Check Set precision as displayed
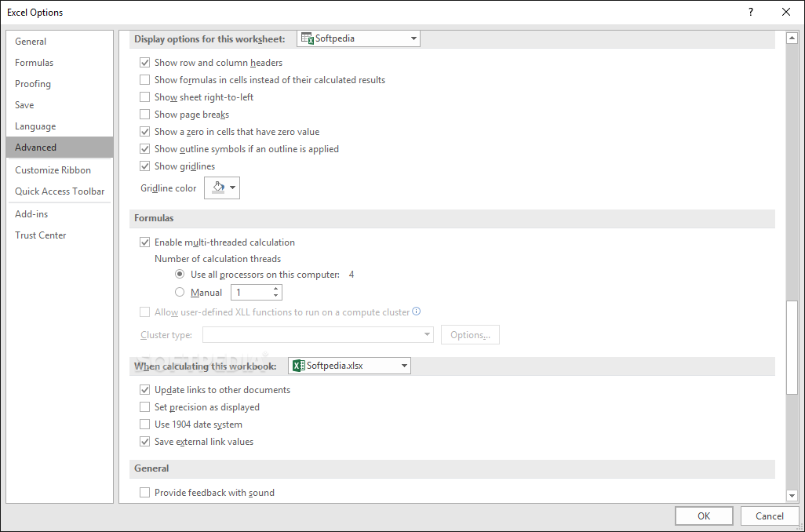The height and width of the screenshot is (532, 805). point(144,407)
